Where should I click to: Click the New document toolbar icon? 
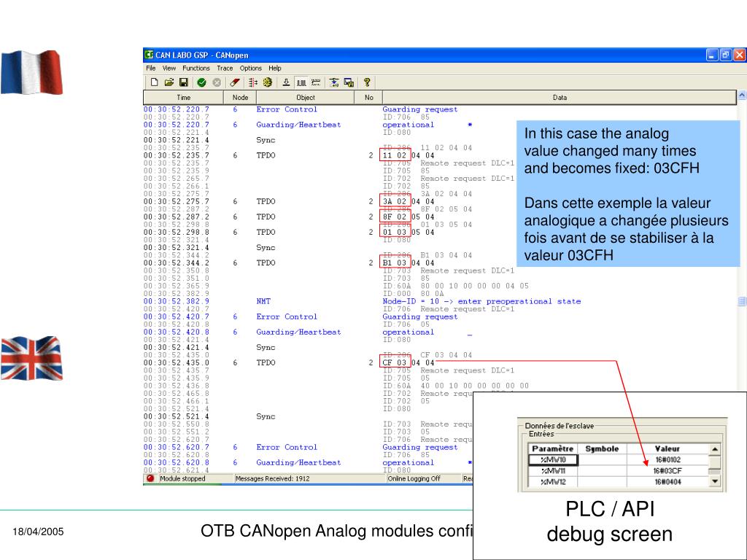pos(155,82)
